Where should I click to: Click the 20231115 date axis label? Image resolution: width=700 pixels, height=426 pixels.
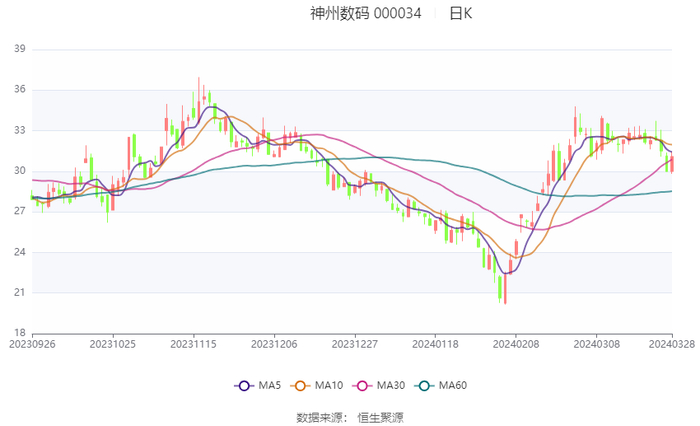[x=193, y=344]
